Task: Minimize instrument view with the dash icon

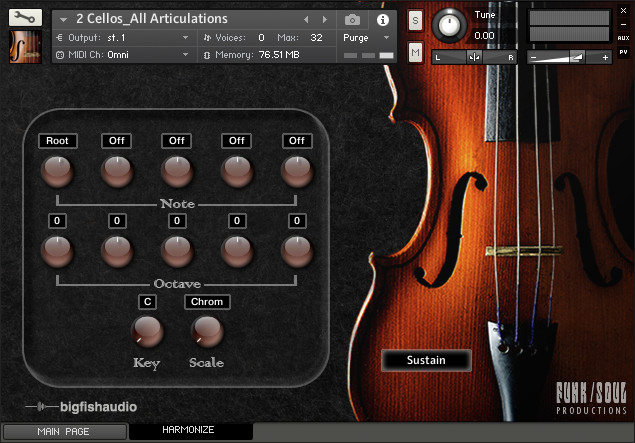Action: pos(624,25)
